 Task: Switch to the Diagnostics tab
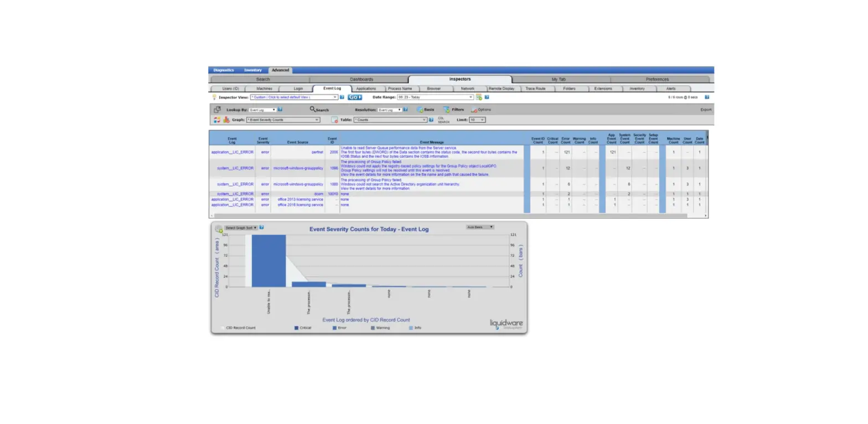[224, 70]
